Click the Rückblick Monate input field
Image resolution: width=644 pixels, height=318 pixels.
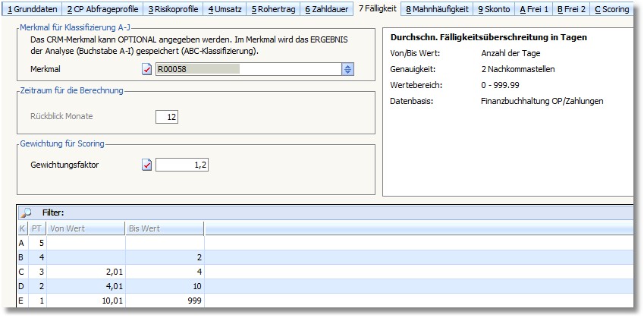(x=166, y=117)
